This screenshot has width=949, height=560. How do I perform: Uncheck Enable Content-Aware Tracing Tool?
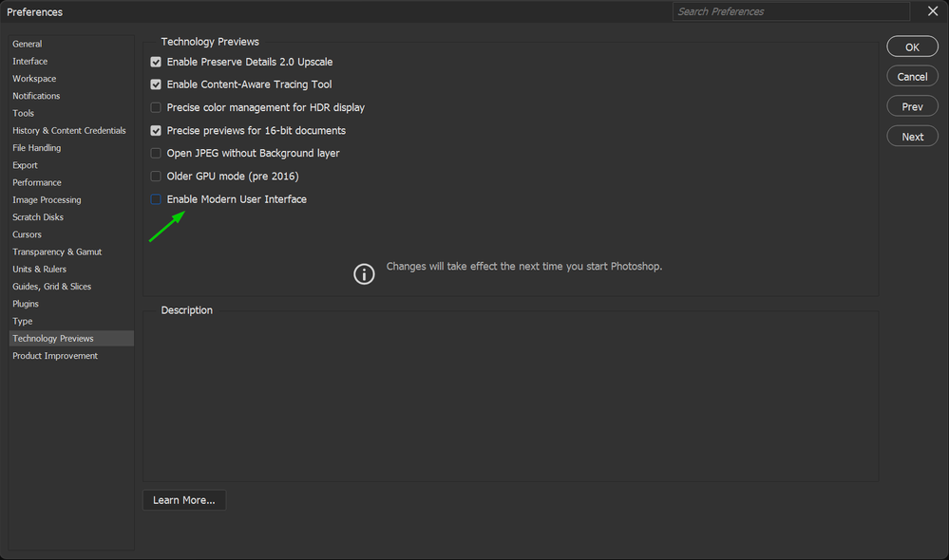[x=156, y=84]
